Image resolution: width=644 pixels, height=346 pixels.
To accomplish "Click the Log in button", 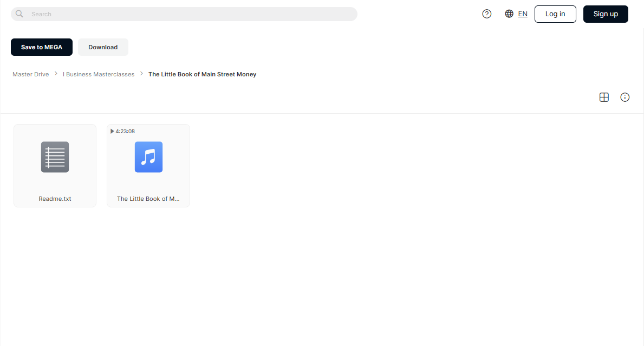I will [555, 14].
